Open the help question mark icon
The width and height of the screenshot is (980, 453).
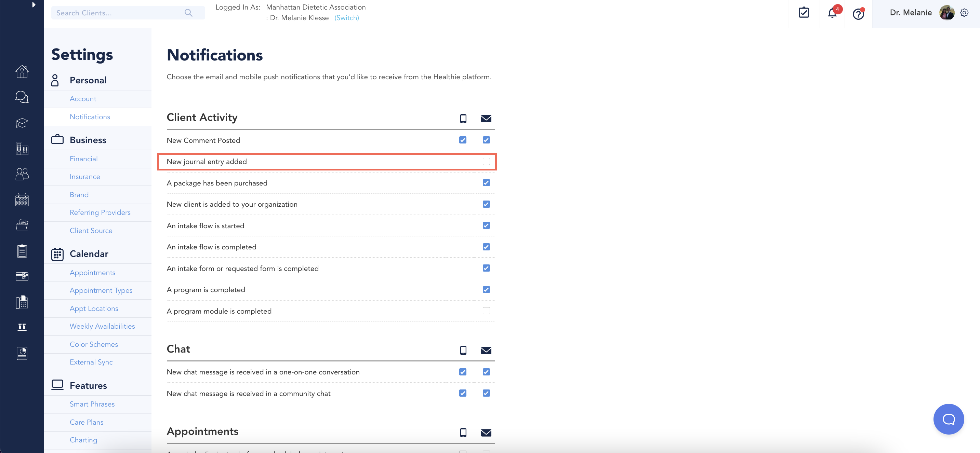click(858, 14)
